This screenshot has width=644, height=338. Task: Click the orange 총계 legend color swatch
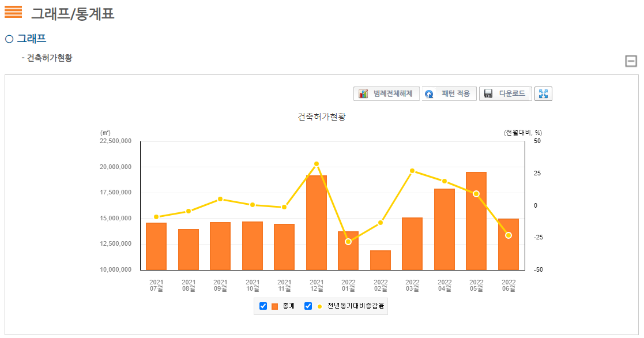(275, 306)
